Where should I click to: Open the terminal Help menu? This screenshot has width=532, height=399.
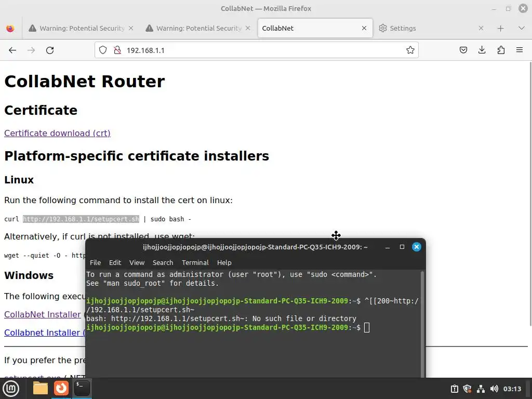(x=224, y=262)
